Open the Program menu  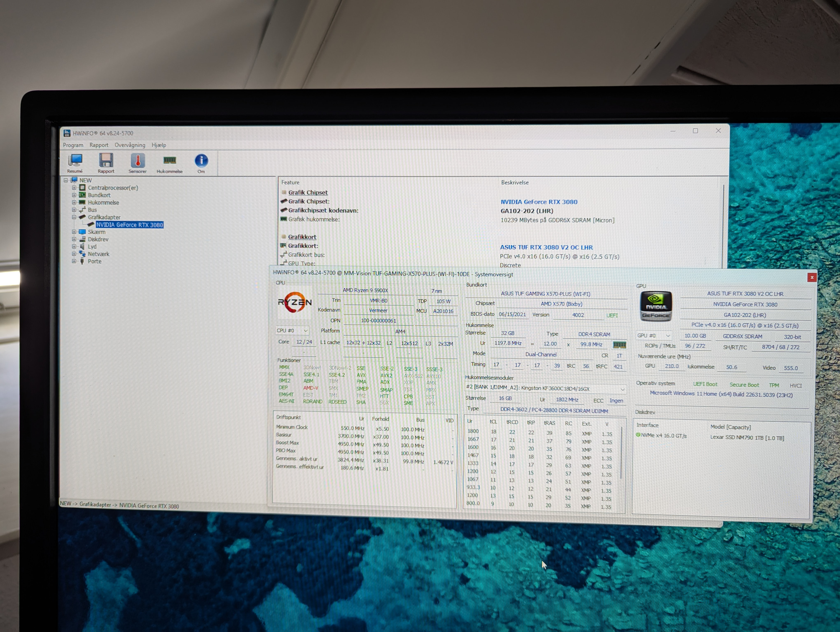tap(73, 145)
